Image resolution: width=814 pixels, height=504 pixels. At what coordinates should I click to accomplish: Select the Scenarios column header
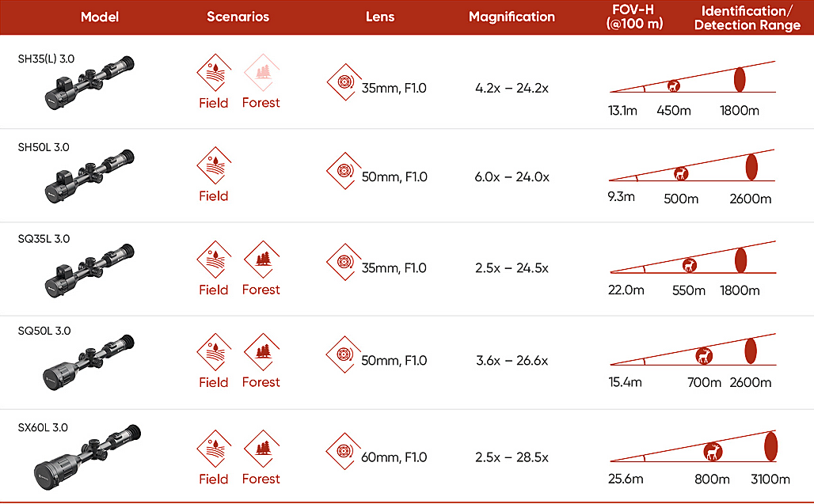(238, 17)
